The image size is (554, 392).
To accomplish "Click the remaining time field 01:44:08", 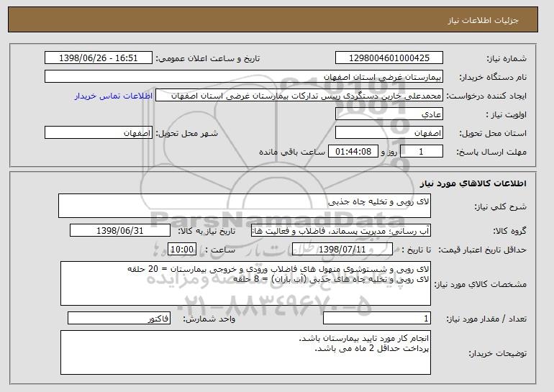I will tap(353, 152).
